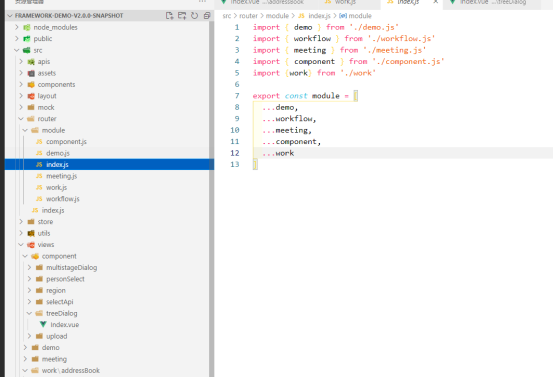
Task: Click the New File icon in explorer header
Action: coord(169,16)
